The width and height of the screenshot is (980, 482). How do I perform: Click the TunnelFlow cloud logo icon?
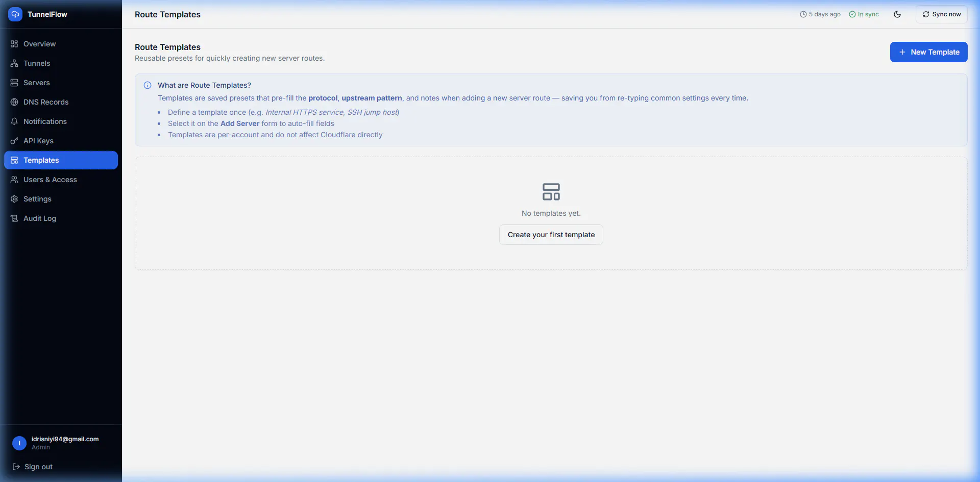(15, 14)
